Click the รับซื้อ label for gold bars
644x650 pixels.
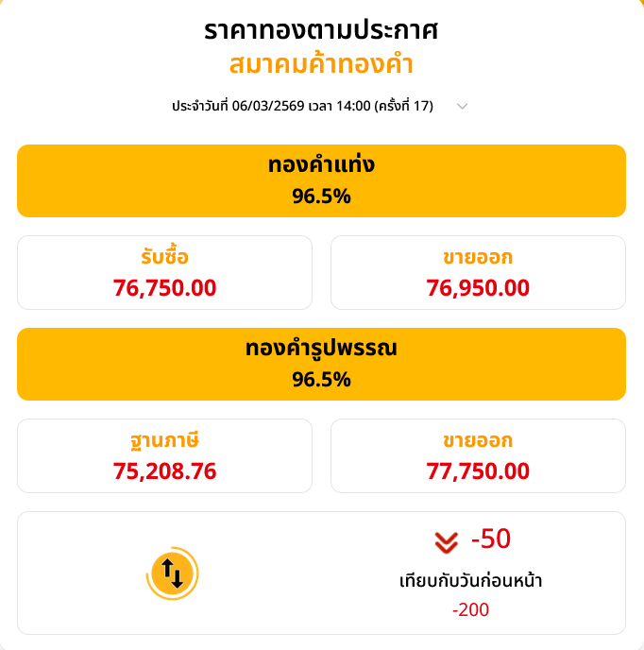pos(164,257)
